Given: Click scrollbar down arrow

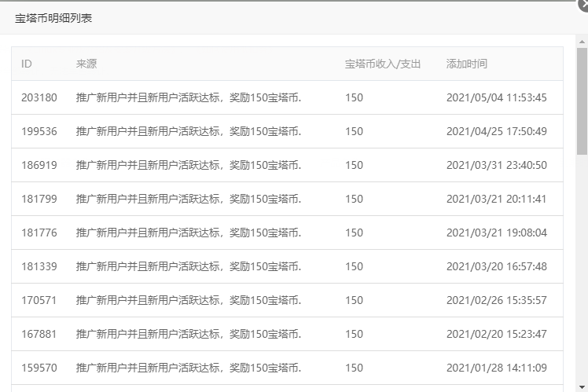Looking at the screenshot, I should coord(582,387).
